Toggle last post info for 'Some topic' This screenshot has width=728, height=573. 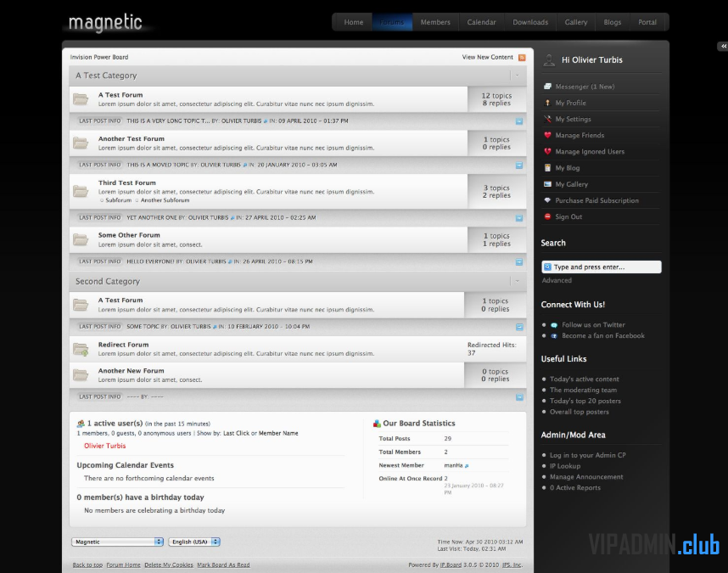(519, 327)
